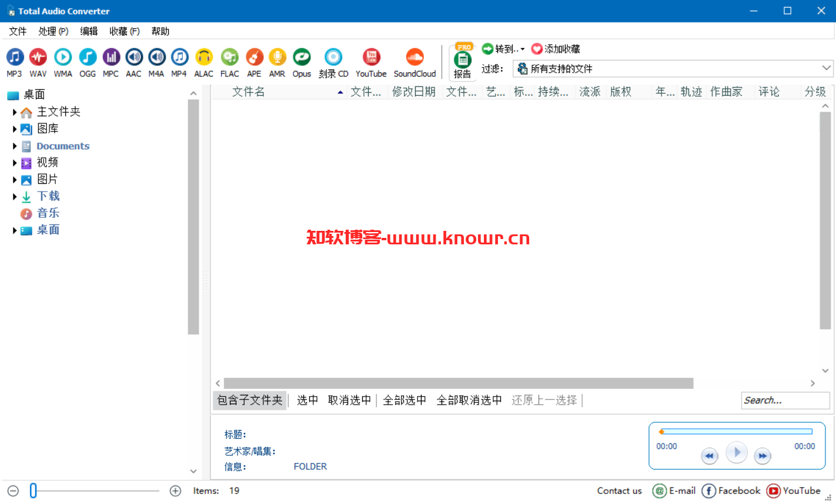Expand the 图片 folder node
The width and height of the screenshot is (836, 504).
pos(15,180)
